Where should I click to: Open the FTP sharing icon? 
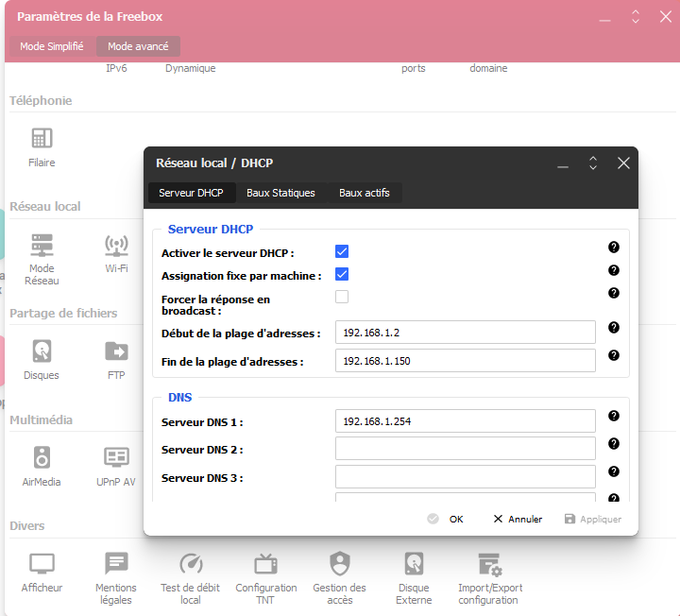[116, 351]
